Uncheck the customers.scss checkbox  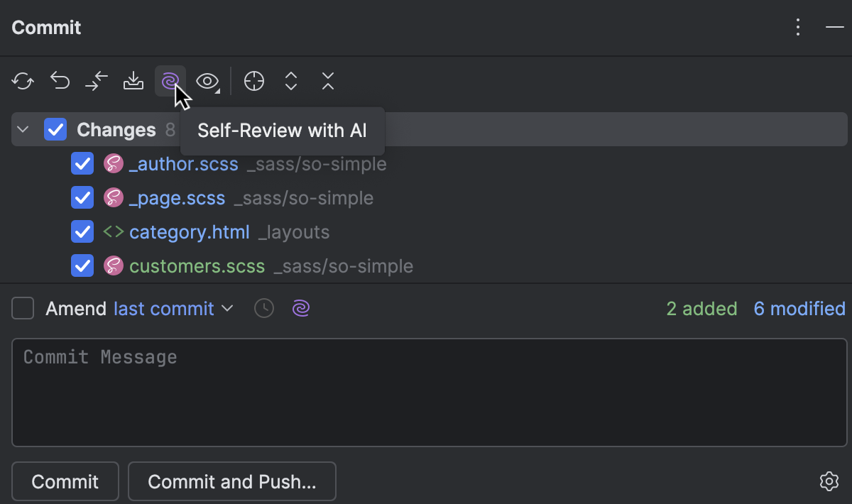pos(82,266)
